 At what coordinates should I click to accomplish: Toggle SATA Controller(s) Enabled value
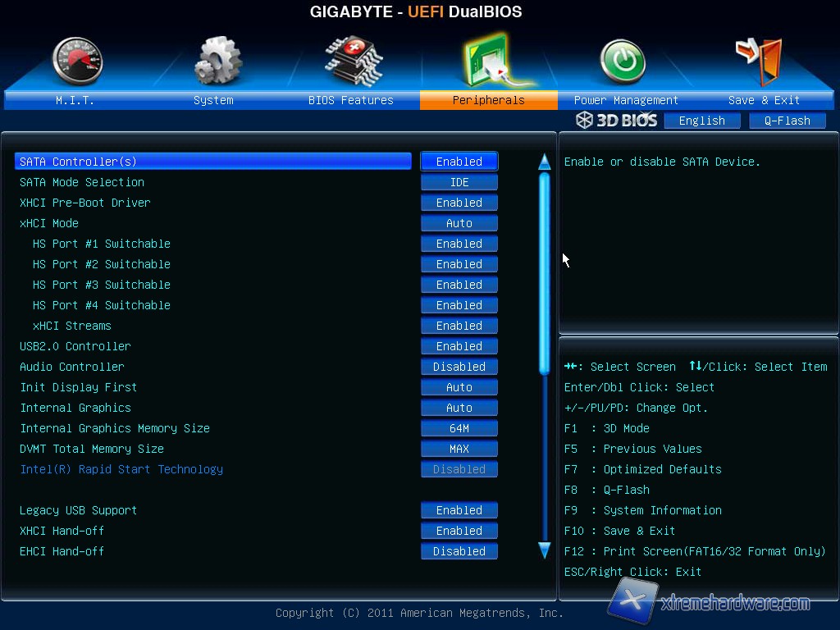tap(459, 162)
